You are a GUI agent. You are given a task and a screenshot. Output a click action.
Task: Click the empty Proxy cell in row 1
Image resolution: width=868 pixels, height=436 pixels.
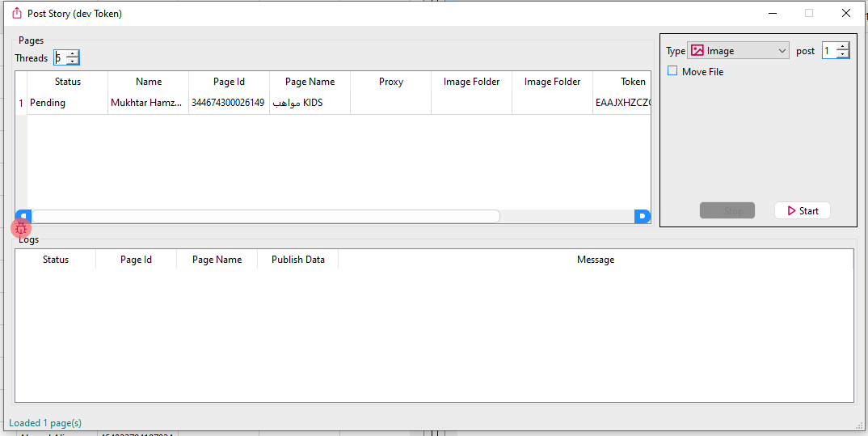pyautogui.click(x=391, y=103)
